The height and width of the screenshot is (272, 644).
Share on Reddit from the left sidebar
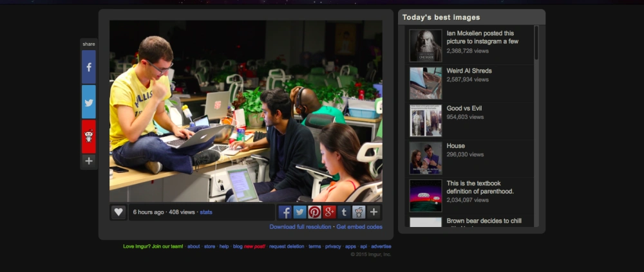[89, 136]
